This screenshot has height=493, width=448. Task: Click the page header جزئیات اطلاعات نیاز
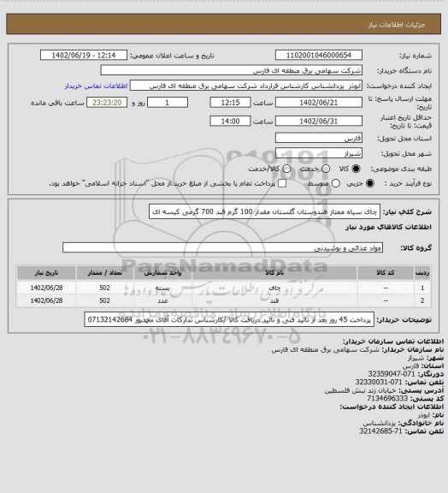tap(397, 25)
